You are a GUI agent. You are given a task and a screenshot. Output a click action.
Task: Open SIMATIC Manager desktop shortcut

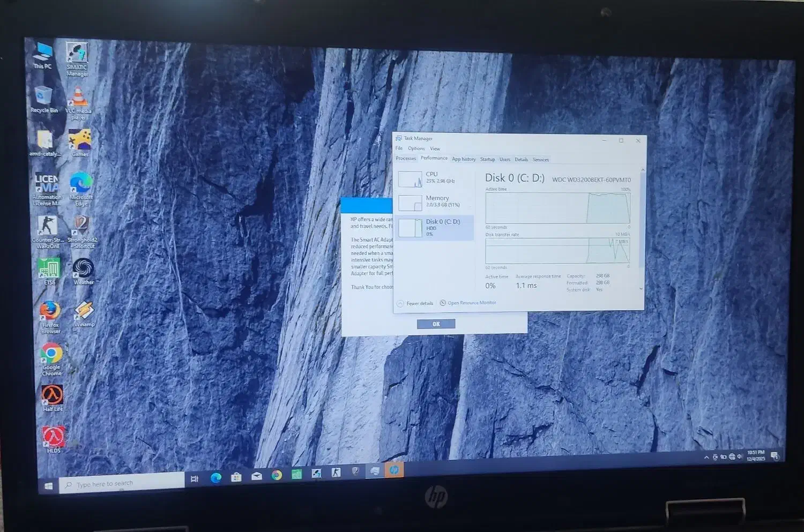click(77, 55)
